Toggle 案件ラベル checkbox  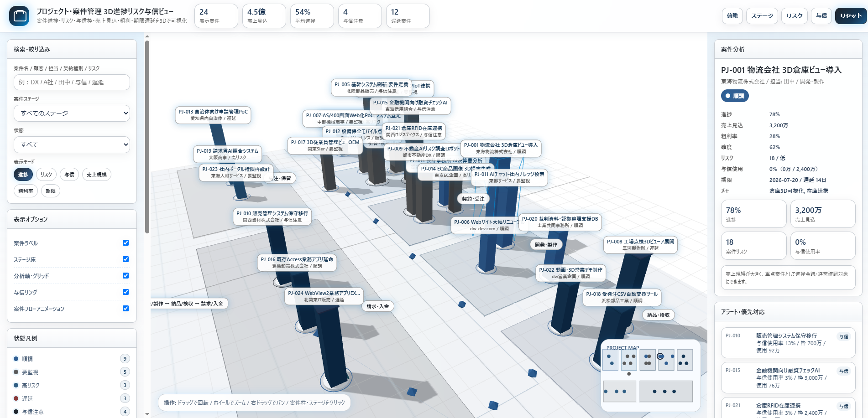[125, 243]
